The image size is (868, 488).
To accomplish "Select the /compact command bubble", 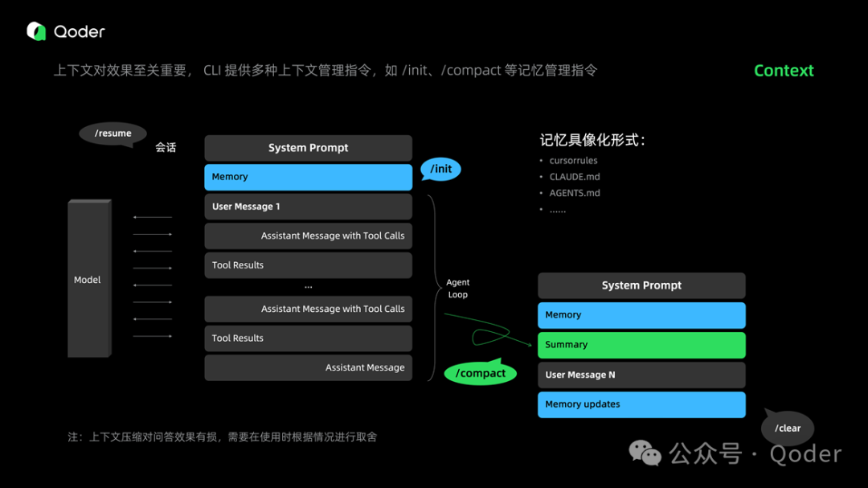I will pos(480,372).
